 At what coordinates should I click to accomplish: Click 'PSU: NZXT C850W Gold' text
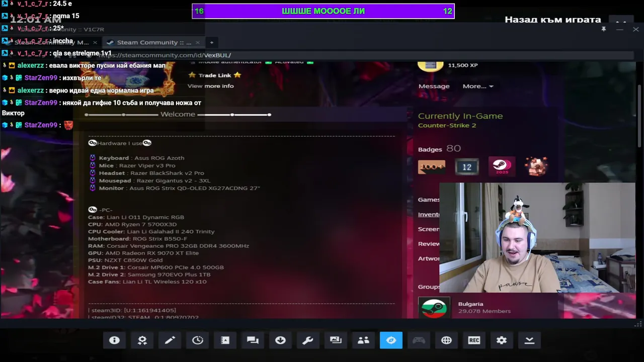click(125, 260)
